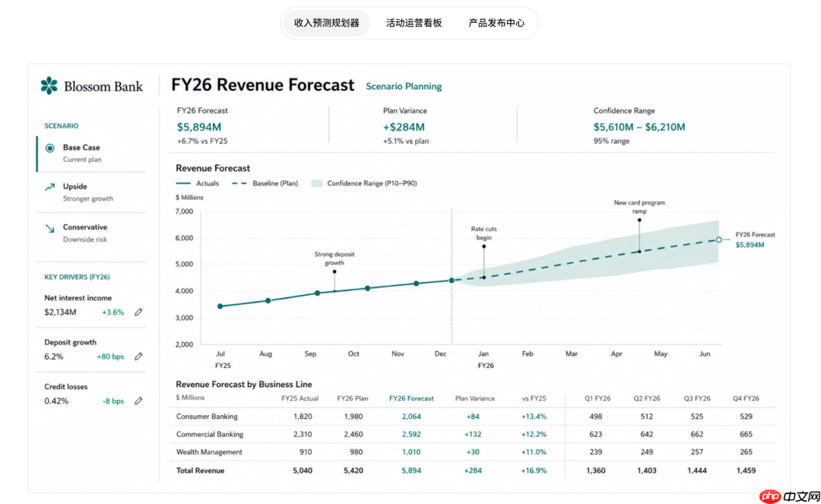Select the Consumer Banking table row
This screenshot has height=504, width=821.
(472, 417)
